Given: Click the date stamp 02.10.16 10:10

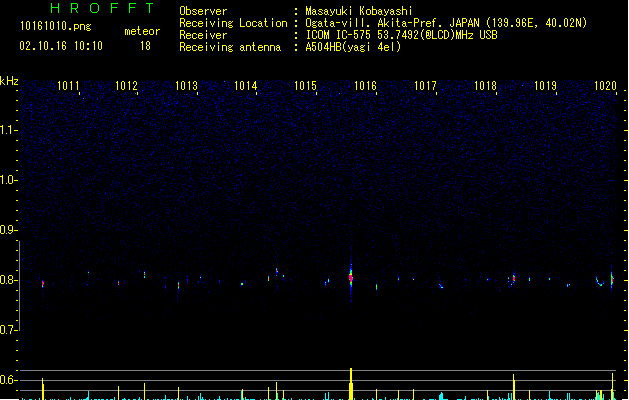Looking at the screenshot, I should coord(61,46).
